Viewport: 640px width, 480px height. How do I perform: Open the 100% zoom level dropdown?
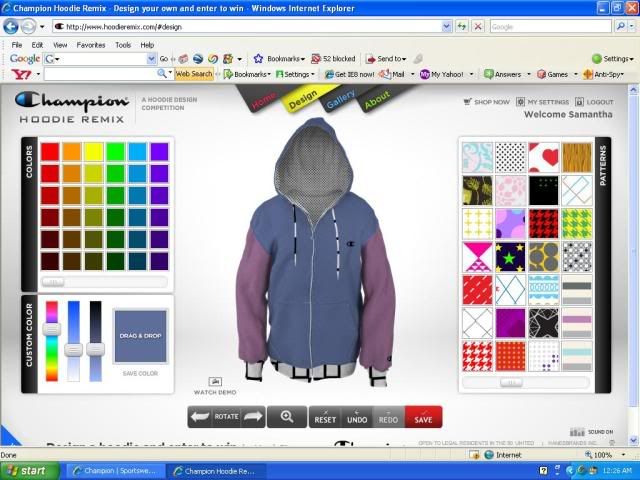pyautogui.click(x=623, y=455)
